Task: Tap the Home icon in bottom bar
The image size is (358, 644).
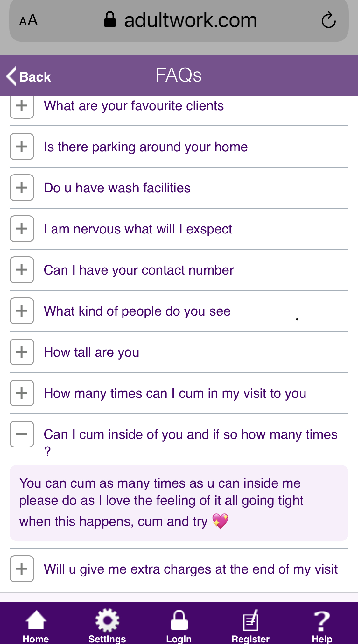Action: click(x=36, y=620)
